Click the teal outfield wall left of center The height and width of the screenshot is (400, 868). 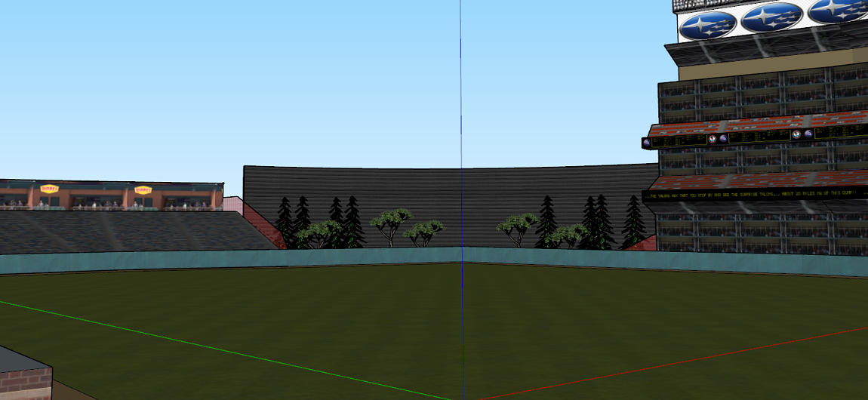(x=226, y=260)
